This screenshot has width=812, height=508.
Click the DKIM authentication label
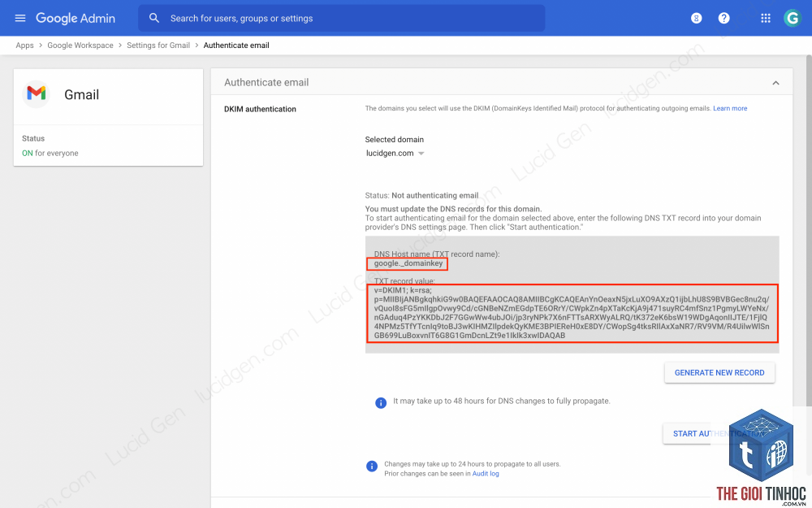pos(260,109)
